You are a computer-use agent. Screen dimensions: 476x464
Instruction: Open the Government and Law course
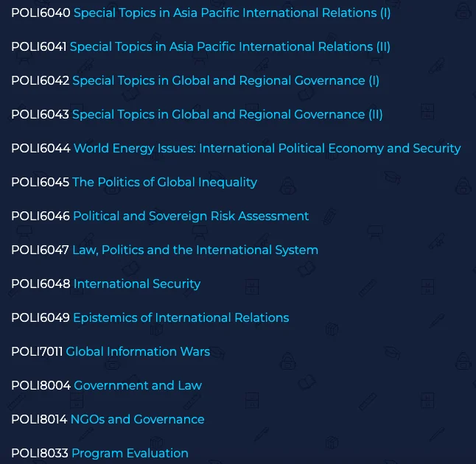(138, 386)
